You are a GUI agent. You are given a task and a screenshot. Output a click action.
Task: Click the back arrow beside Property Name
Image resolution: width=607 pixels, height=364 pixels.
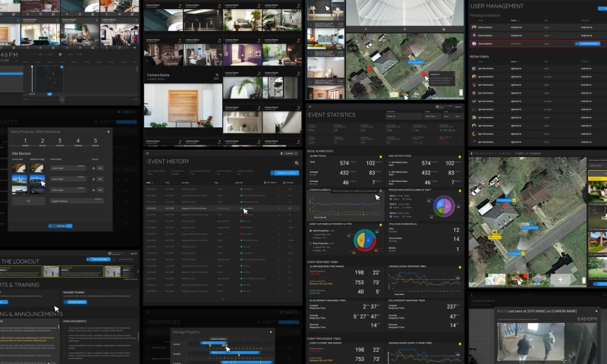472,153
